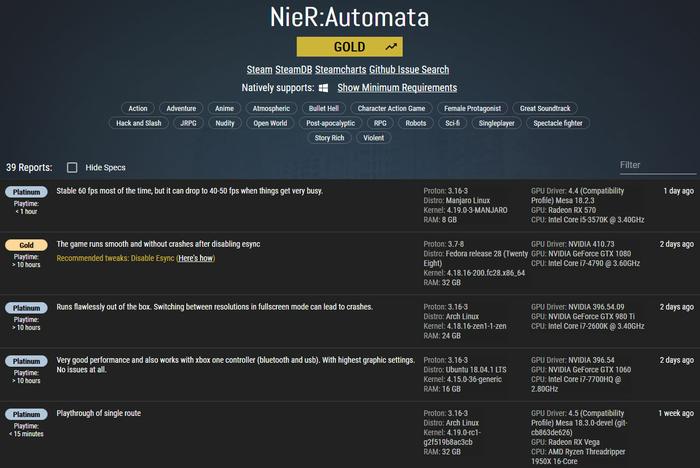Click the NieR:Automata title heading
This screenshot has height=468, width=700.
pyautogui.click(x=350, y=17)
